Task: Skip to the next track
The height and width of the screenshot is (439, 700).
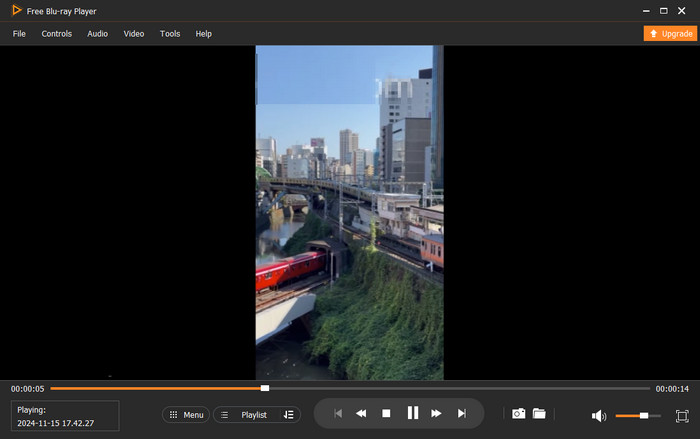Action: tap(461, 413)
